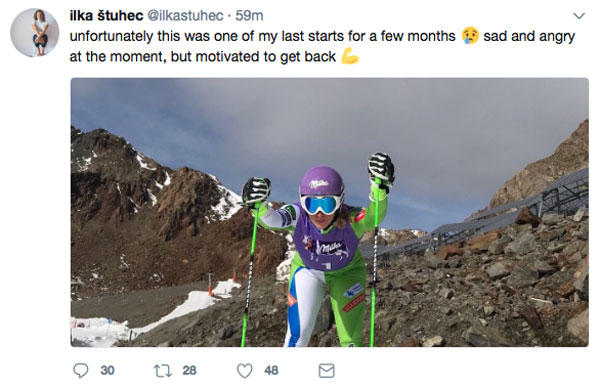Image resolution: width=600 pixels, height=388 pixels.
Task: Click the reply count 30
Action: point(108,370)
